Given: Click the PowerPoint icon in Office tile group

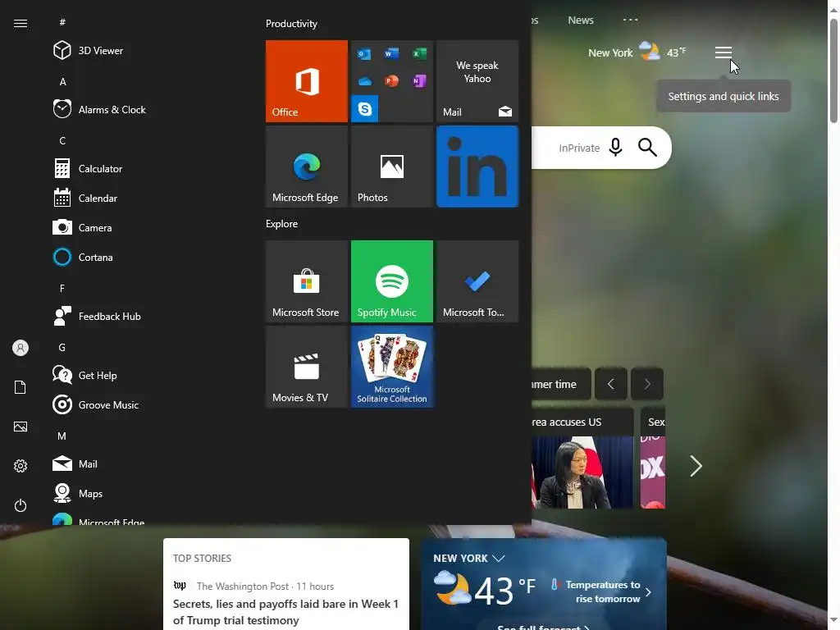Looking at the screenshot, I should (x=391, y=81).
